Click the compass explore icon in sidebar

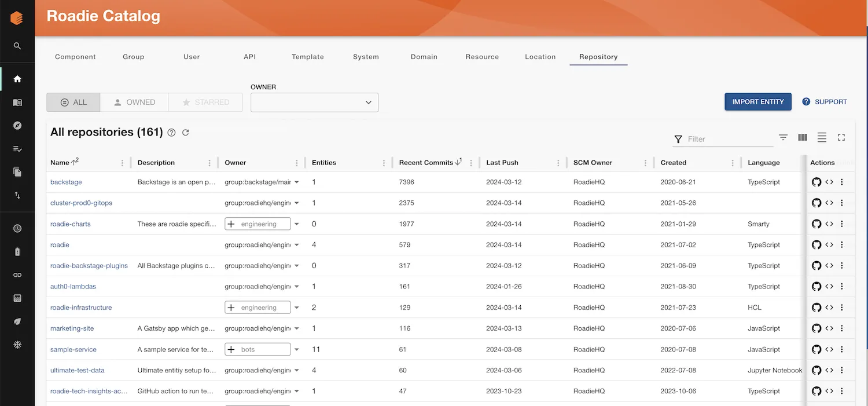pos(17,125)
